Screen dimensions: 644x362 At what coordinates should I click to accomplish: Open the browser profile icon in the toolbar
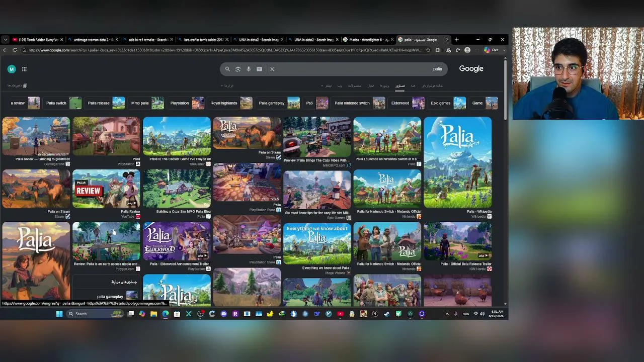pos(467,50)
